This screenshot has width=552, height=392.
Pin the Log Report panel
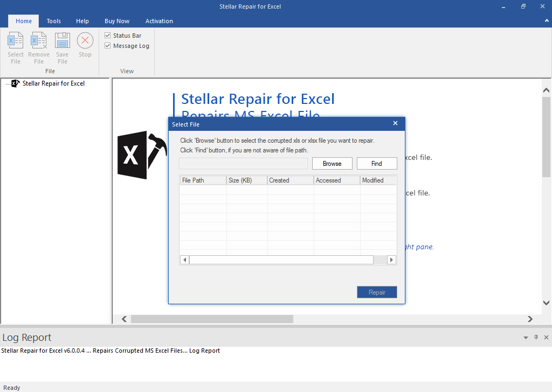click(x=536, y=338)
